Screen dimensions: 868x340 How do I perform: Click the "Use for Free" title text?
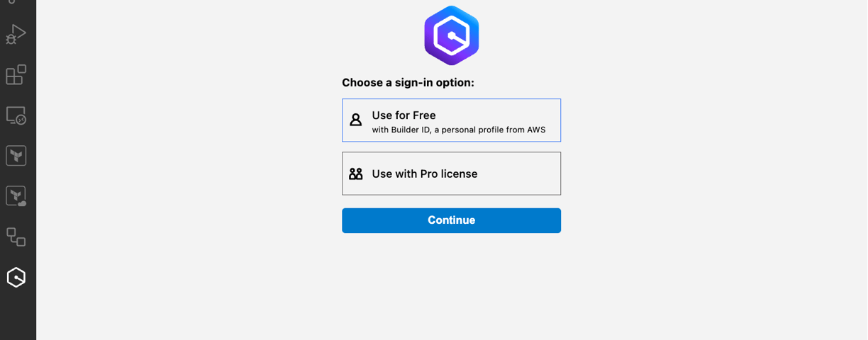pos(404,115)
